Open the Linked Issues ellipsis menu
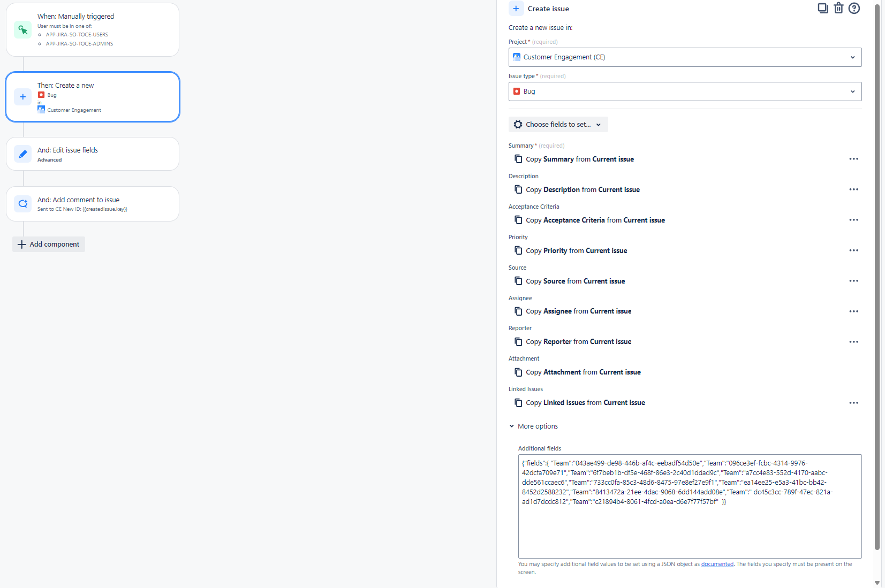The image size is (885, 588). (853, 403)
